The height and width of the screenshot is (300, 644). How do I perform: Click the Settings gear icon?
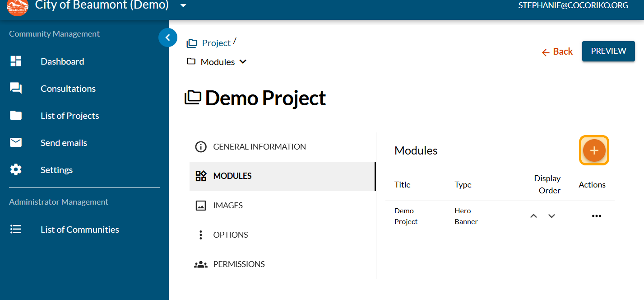click(x=16, y=170)
